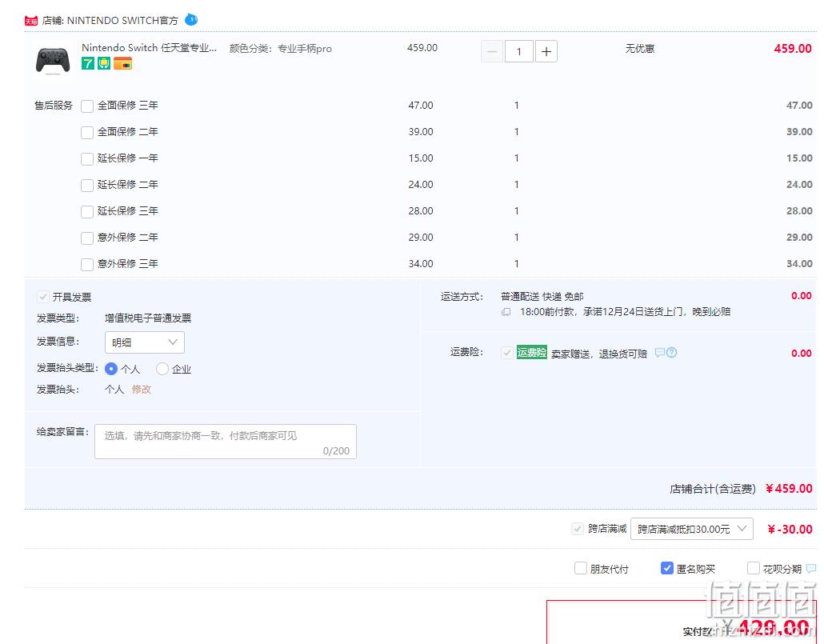The height and width of the screenshot is (644, 824).
Task: Click the 颜色分类:专业手柄pro text
Action: tap(281, 48)
